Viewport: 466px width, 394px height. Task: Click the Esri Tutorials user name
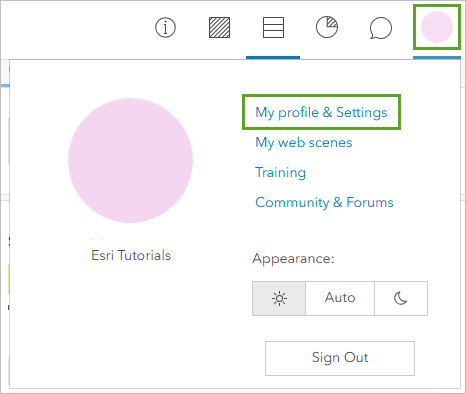(x=131, y=255)
